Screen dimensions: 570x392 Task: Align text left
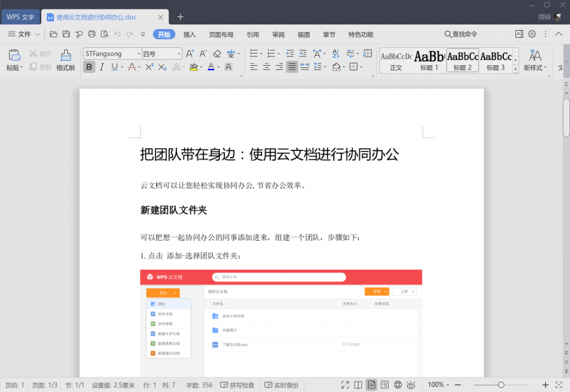click(254, 67)
